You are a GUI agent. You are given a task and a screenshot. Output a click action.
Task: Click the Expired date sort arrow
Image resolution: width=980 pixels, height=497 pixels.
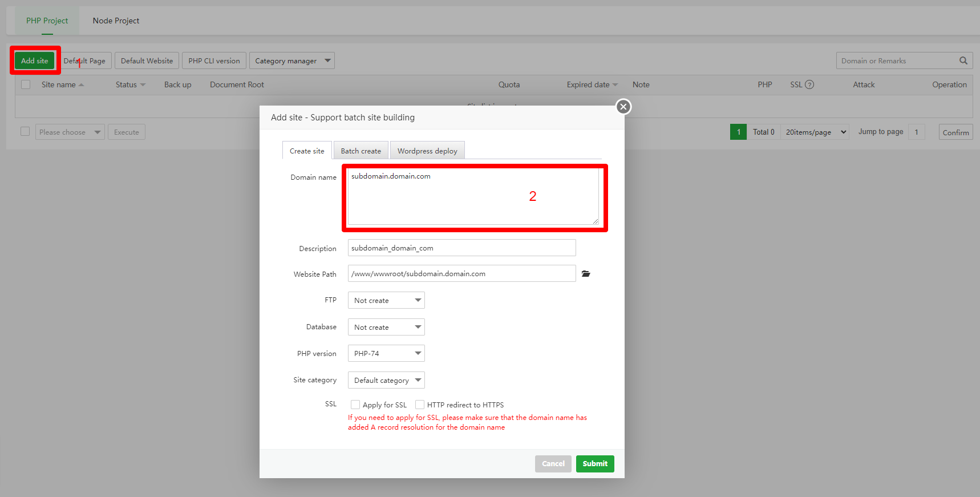(615, 84)
